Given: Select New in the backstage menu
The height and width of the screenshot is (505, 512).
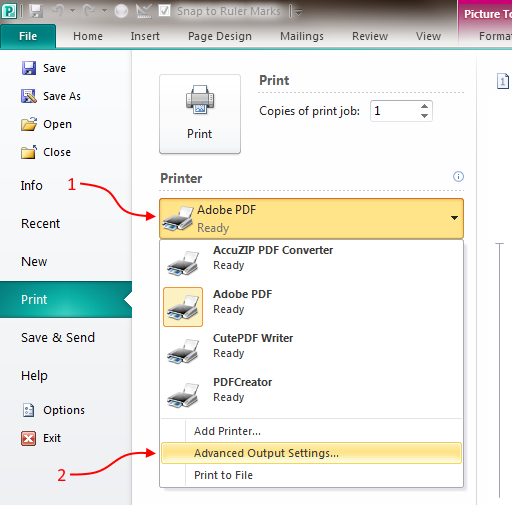Looking at the screenshot, I should 34,261.
